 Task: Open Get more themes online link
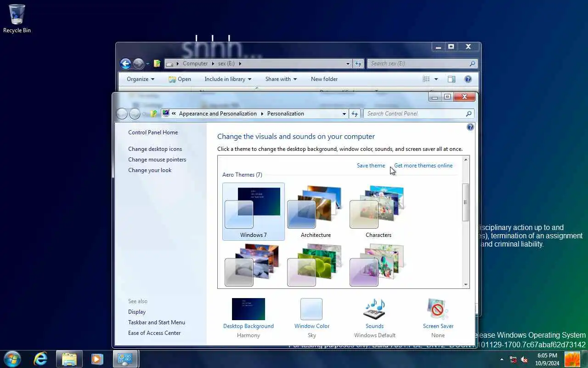423,166
